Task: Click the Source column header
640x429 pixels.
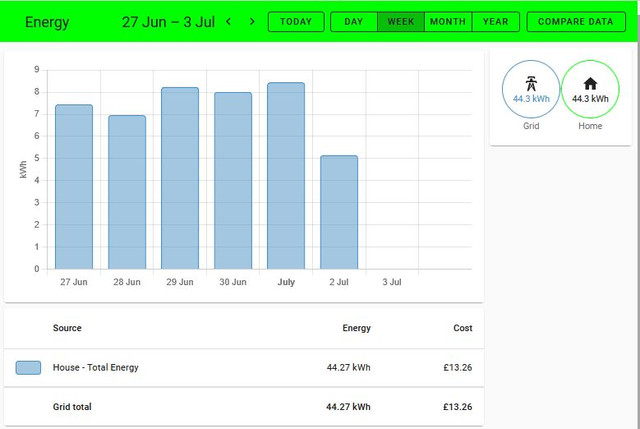Action: (x=67, y=328)
